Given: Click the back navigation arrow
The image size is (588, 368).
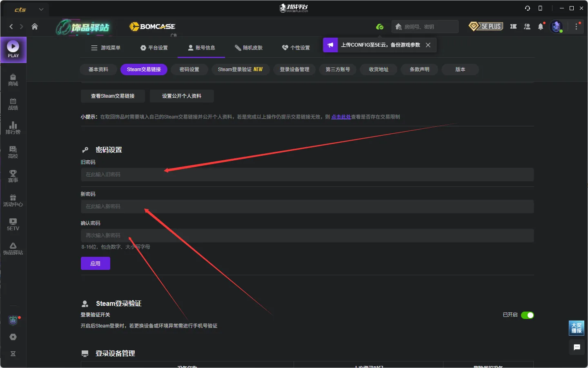Looking at the screenshot, I should pos(11,27).
